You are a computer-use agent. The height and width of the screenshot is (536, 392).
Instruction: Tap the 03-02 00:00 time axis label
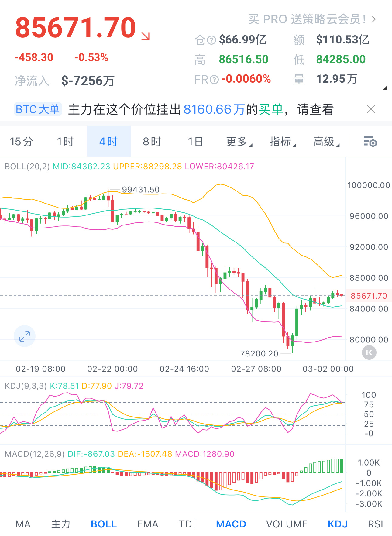[328, 369]
